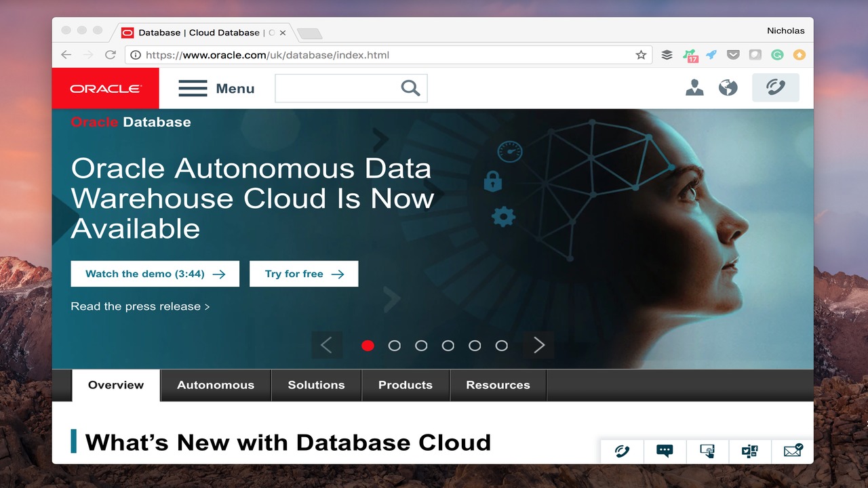Open the social media icons button
This screenshot has width=868, height=488.
[x=749, y=451]
